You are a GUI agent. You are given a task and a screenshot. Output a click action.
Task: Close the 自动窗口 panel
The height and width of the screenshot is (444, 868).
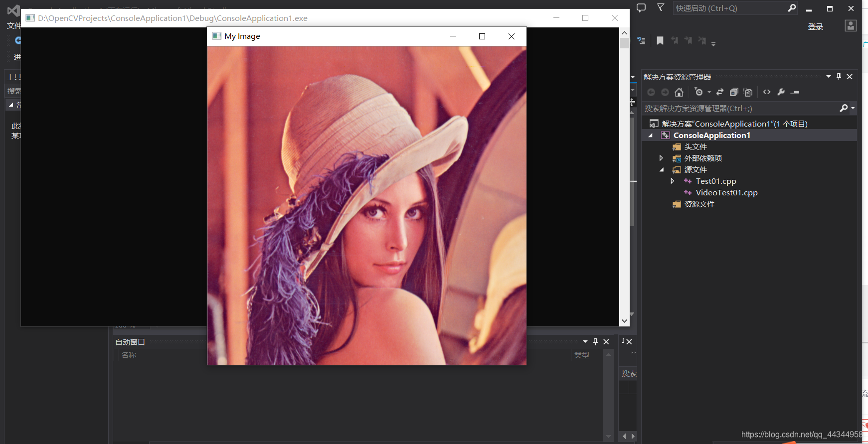point(606,342)
